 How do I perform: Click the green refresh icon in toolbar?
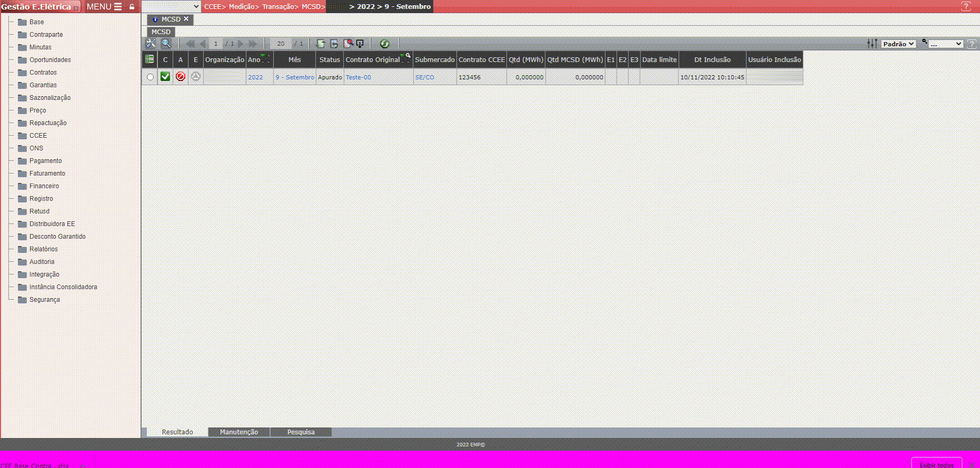click(385, 44)
